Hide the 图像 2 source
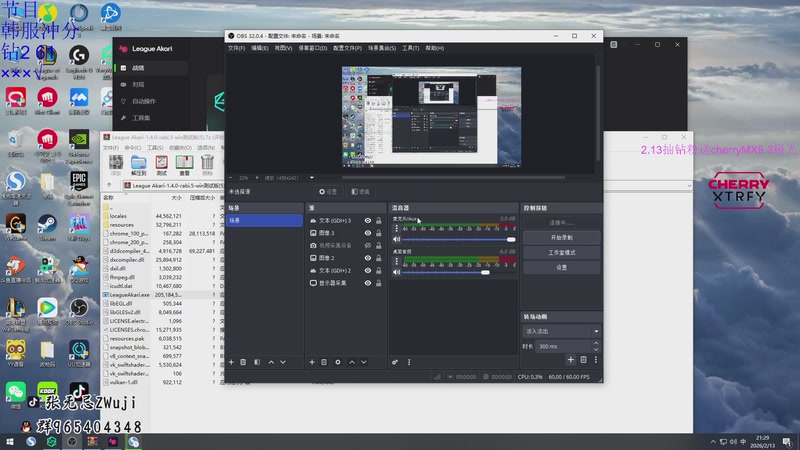The width and height of the screenshot is (800, 450). (367, 258)
